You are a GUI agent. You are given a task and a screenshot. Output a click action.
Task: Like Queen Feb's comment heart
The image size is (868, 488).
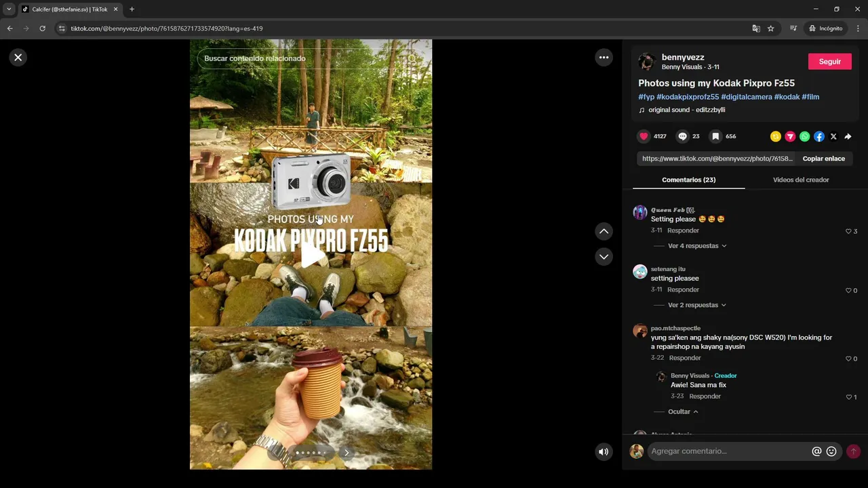click(x=848, y=231)
